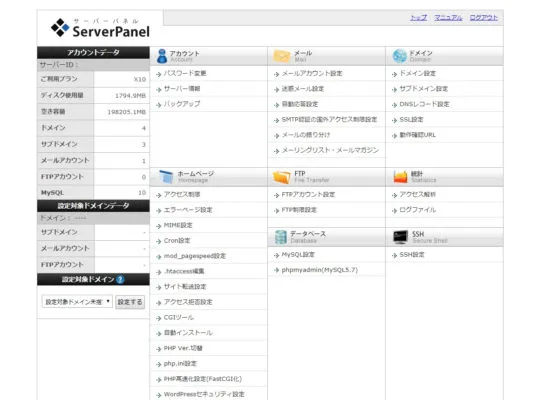Click the FTP folder icon
538x400 pixels.
(281, 177)
